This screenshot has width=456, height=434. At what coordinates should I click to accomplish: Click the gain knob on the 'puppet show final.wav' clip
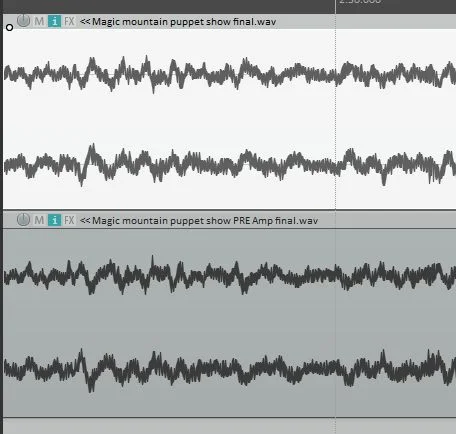pyautogui.click(x=23, y=21)
